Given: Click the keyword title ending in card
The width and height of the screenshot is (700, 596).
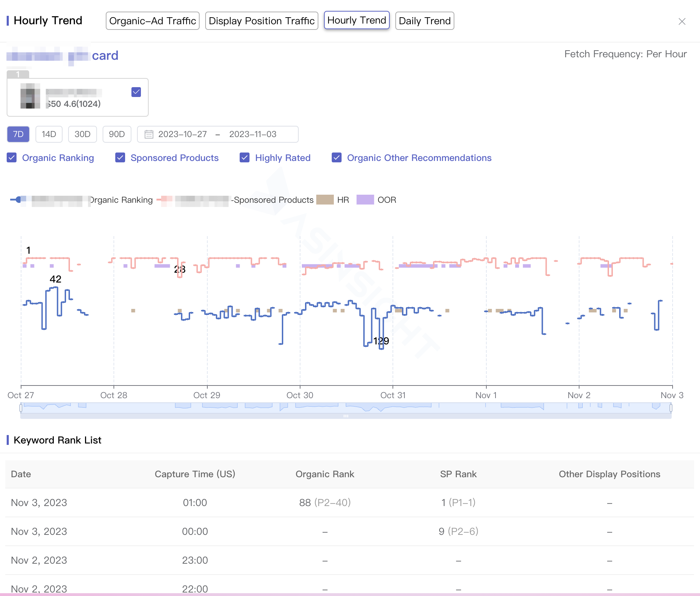Looking at the screenshot, I should pyautogui.click(x=63, y=56).
